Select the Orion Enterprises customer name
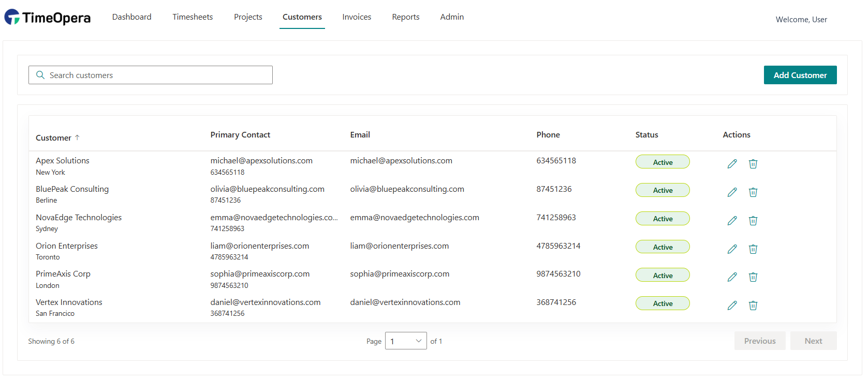 tap(67, 246)
